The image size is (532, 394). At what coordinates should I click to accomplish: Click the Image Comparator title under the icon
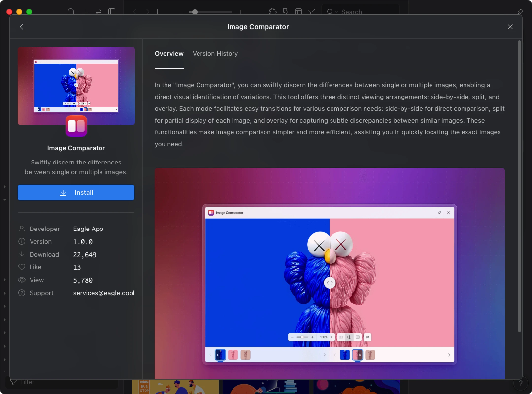click(76, 148)
